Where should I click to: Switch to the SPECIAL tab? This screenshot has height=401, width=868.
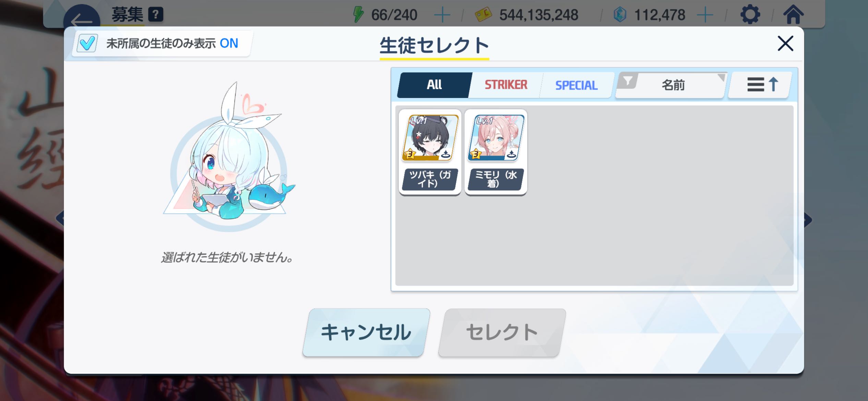pos(576,85)
